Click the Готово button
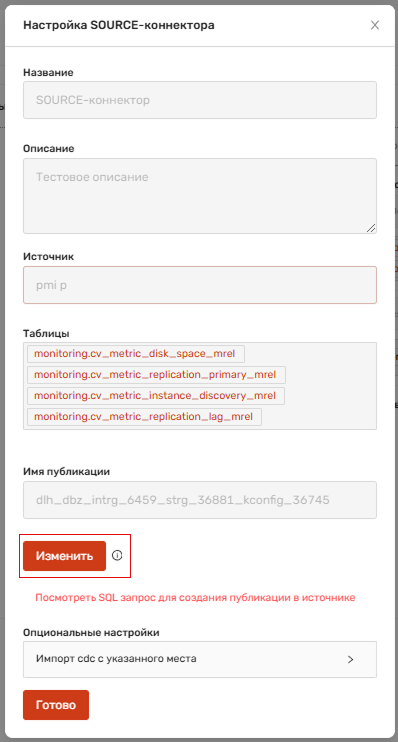The image size is (398, 742). 56,705
